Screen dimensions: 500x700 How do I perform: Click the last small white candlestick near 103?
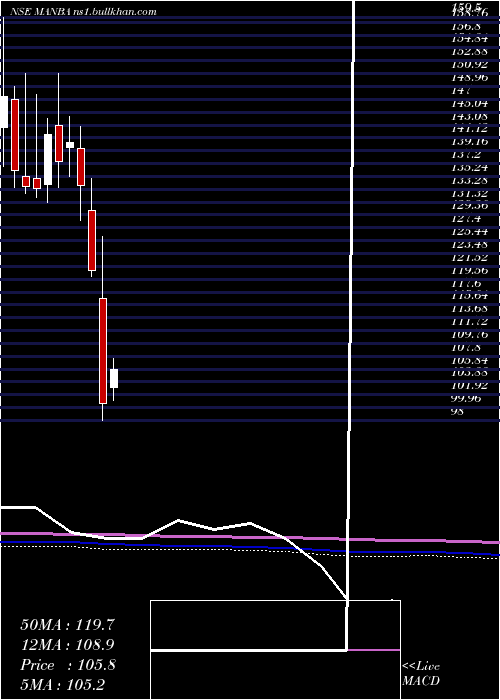click(x=114, y=379)
